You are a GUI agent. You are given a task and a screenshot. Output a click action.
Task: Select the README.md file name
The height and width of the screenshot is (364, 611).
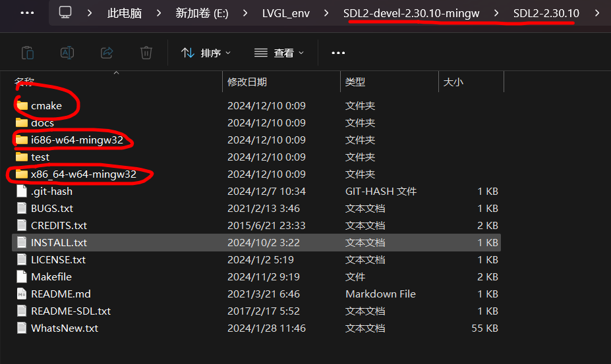(x=61, y=294)
